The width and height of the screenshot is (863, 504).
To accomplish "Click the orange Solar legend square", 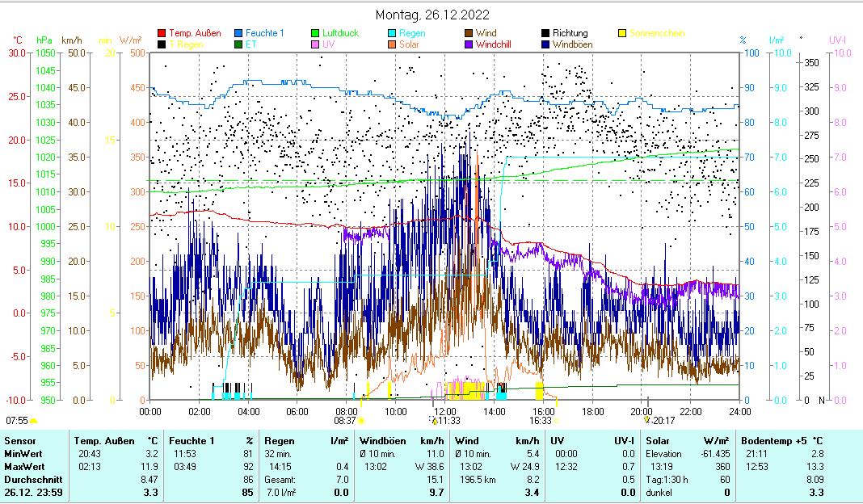I will (392, 44).
